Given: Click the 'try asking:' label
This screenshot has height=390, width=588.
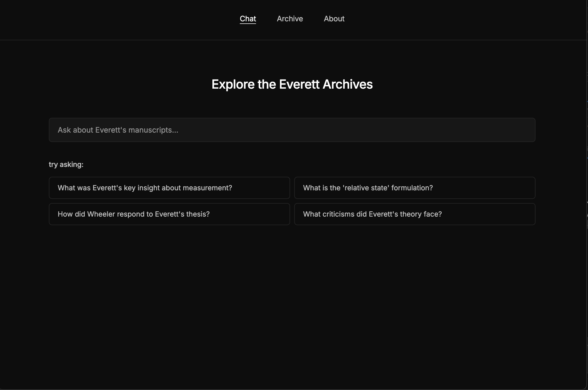Looking at the screenshot, I should pos(66,165).
